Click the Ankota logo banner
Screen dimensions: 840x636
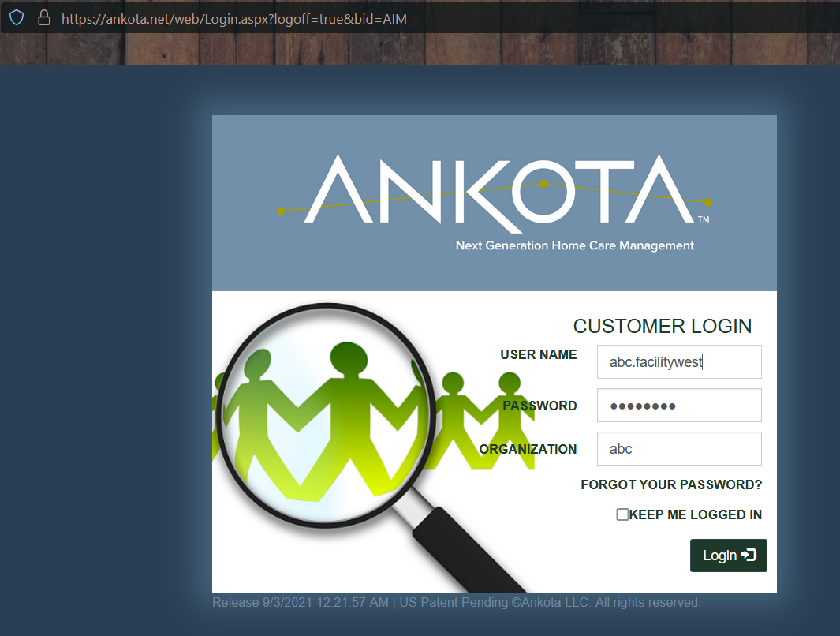[x=494, y=203]
